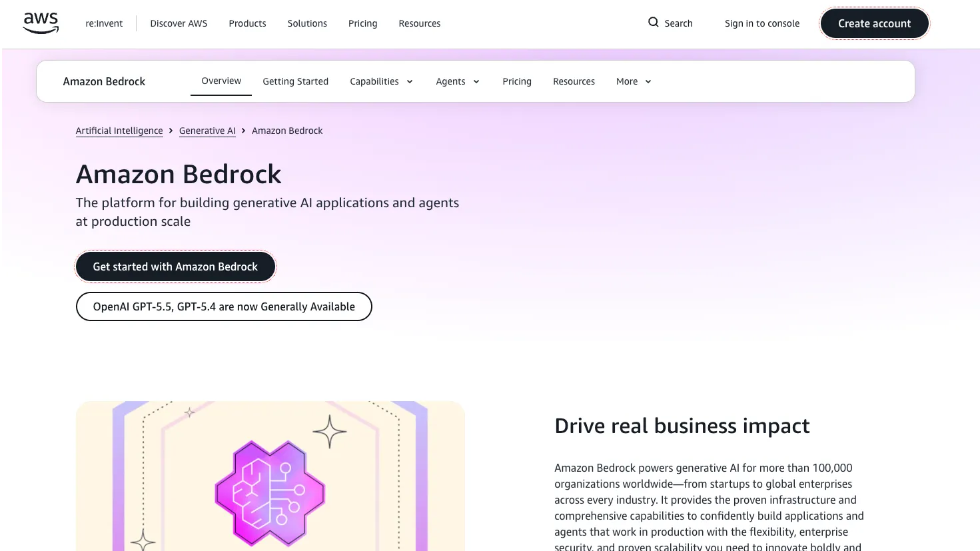
Task: Click the Search magnifier icon
Action: pos(653,22)
